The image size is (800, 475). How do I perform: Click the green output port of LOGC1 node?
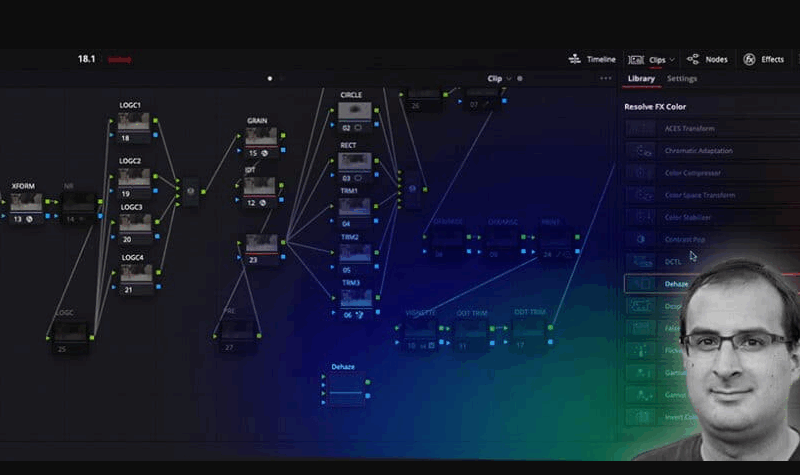click(156, 121)
